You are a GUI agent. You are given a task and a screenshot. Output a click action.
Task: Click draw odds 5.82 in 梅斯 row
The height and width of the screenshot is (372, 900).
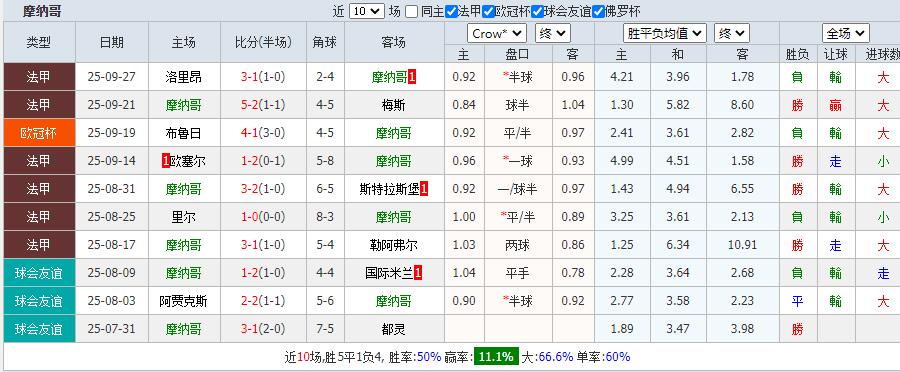click(678, 105)
